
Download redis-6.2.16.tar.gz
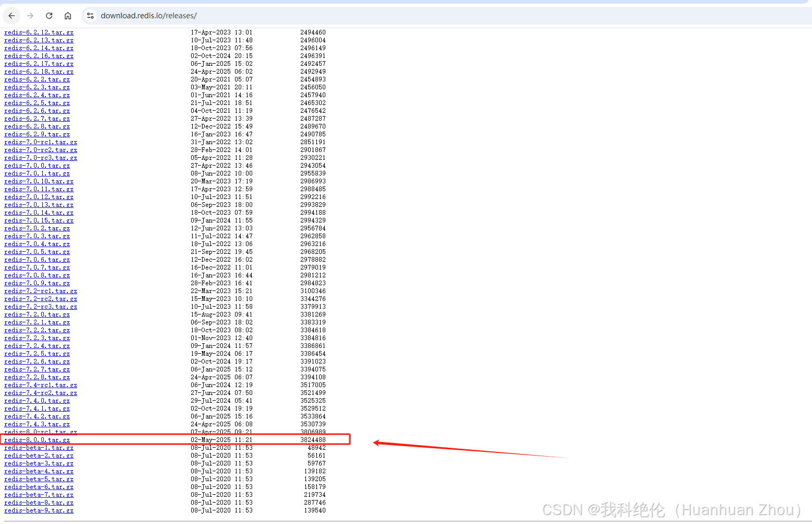pos(39,56)
